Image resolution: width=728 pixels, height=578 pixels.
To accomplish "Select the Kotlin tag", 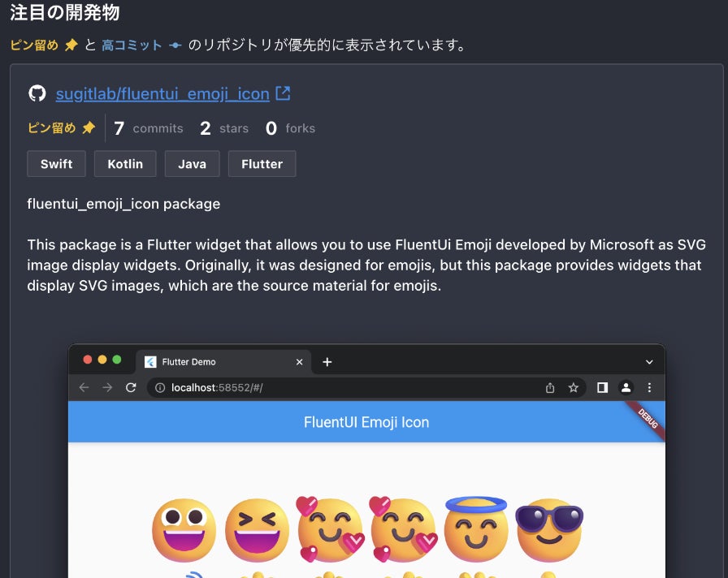I will pos(125,164).
